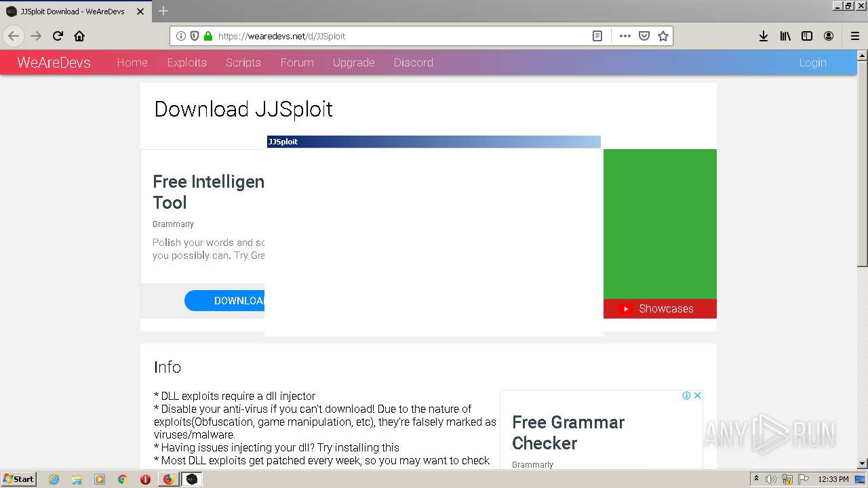The width and height of the screenshot is (868, 488).
Task: Open Forum in WeAreDevs navbar
Action: point(297,62)
